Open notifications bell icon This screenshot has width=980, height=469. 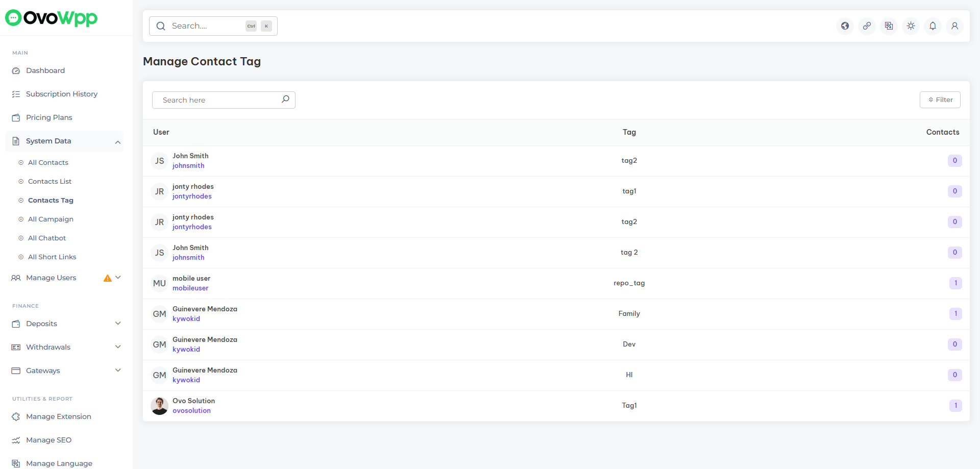[x=933, y=26]
